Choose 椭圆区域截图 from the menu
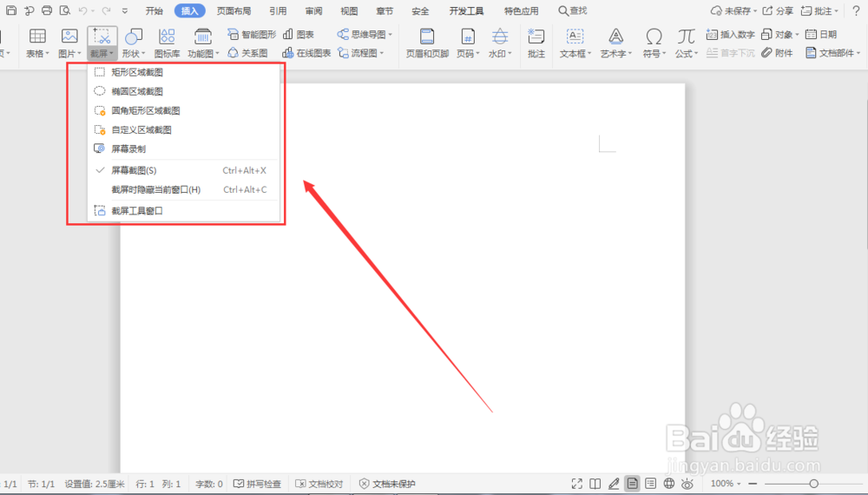Viewport: 868px width, 495px height. click(183, 91)
